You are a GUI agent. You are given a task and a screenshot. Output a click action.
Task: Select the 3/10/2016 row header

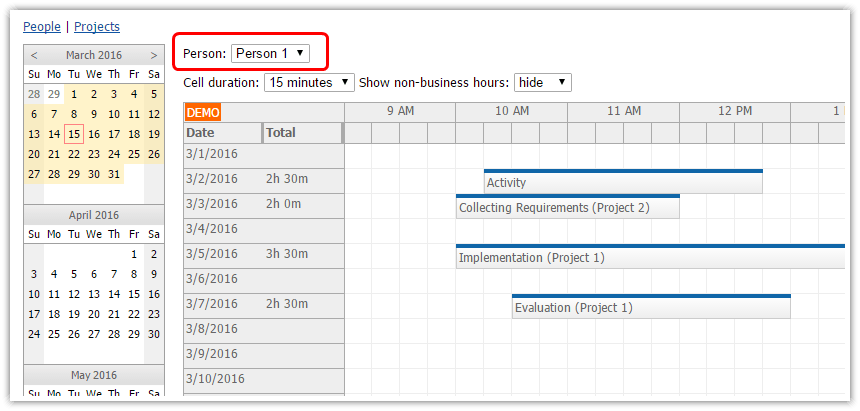pos(264,381)
